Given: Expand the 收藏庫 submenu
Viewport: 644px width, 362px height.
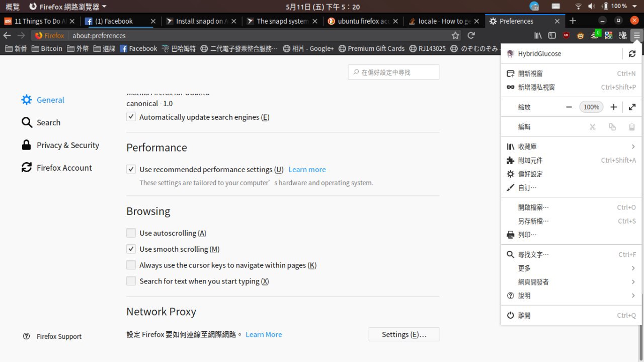Looking at the screenshot, I should (x=571, y=147).
